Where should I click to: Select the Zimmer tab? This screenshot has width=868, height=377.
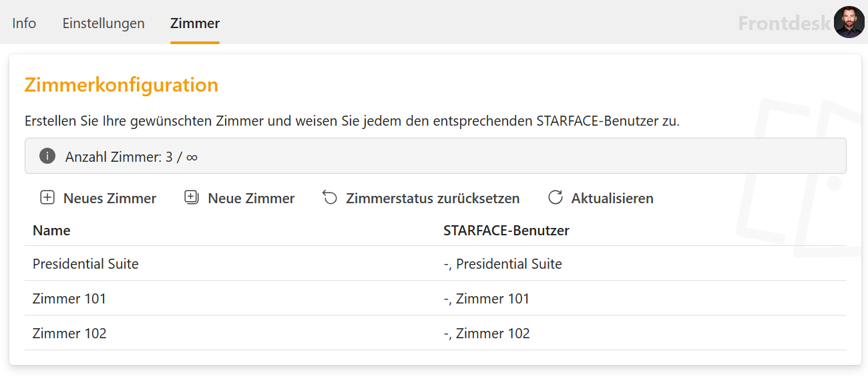coord(195,23)
